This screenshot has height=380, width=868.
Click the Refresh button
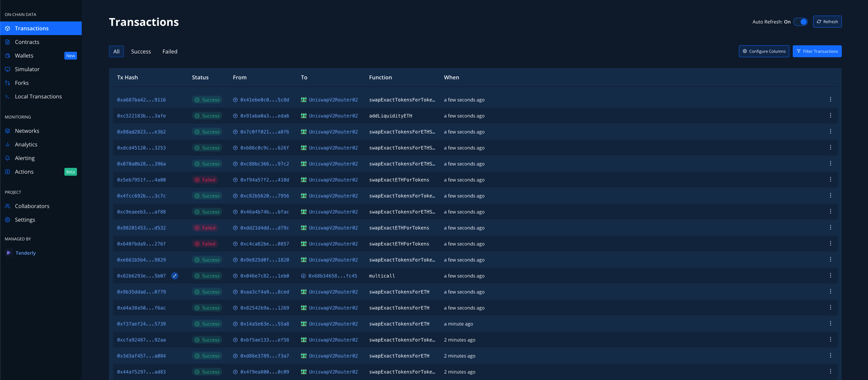[x=827, y=22]
